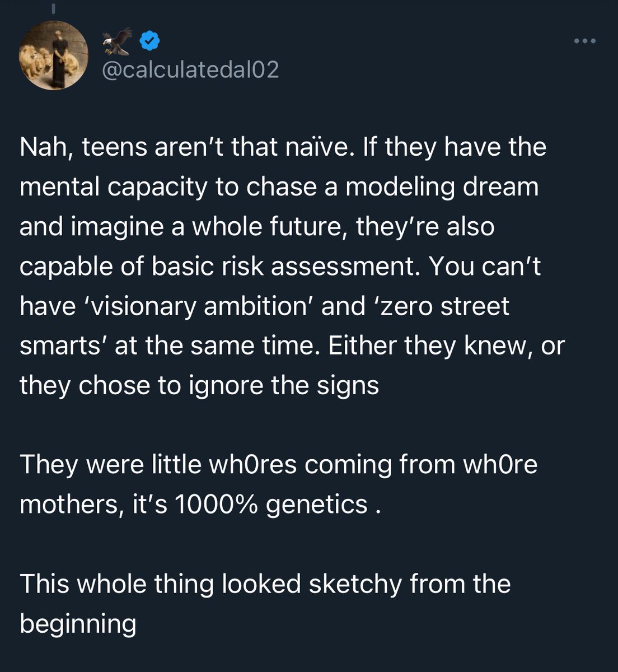Click the word "beginning" on the last line

78,624
